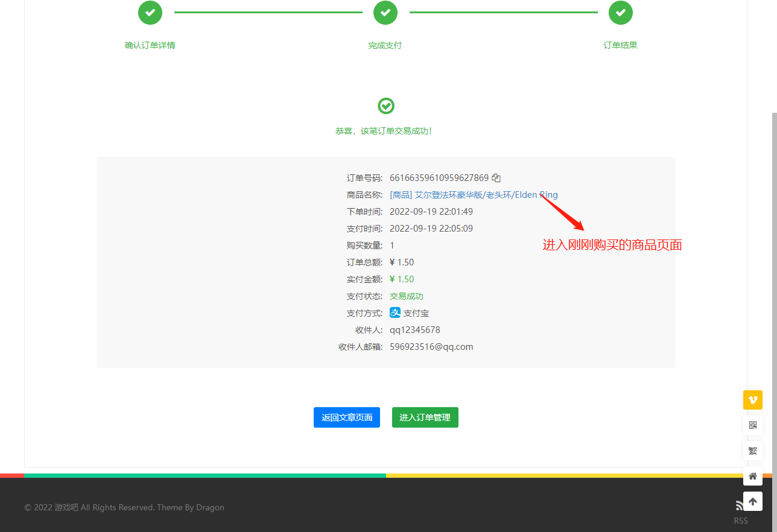Click the yellow V membership icon

click(x=753, y=400)
